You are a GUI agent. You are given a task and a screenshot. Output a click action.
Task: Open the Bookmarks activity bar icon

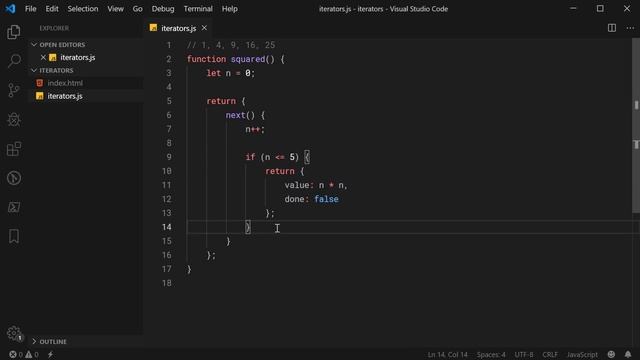pos(14,236)
